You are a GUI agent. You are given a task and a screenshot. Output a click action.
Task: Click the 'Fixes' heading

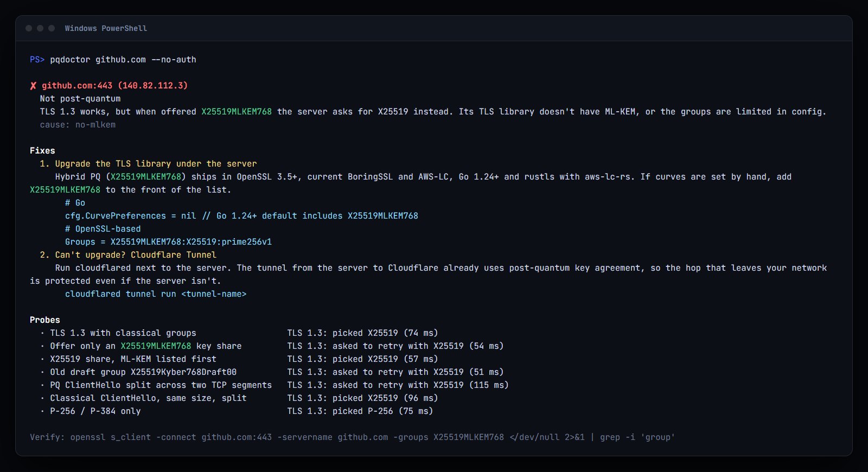tap(42, 151)
